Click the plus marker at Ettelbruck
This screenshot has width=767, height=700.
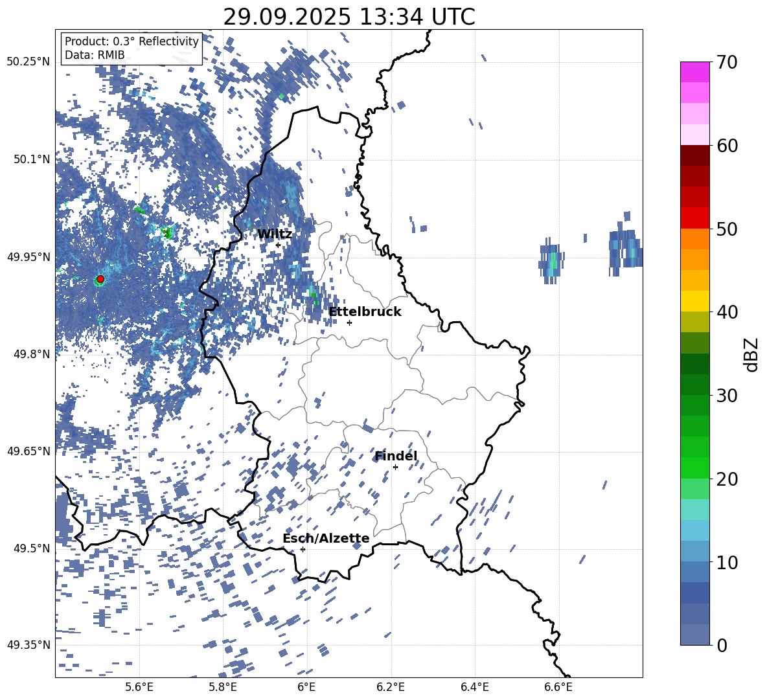(349, 322)
